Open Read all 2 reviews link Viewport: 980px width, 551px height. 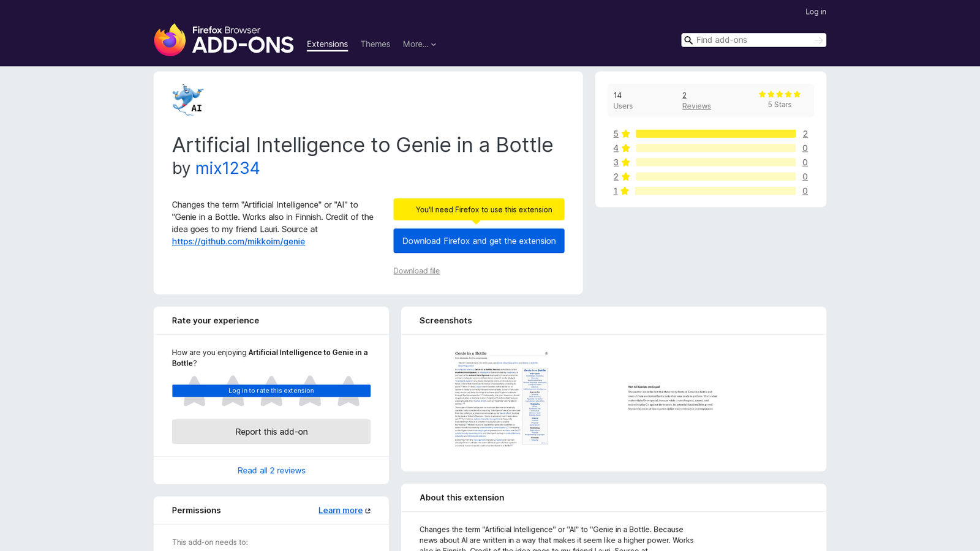tap(271, 471)
